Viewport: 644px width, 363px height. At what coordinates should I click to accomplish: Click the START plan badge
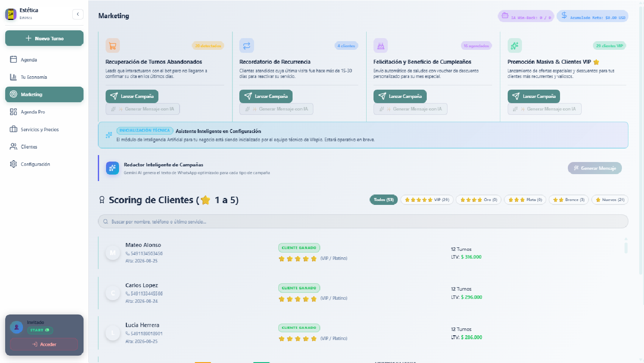[x=40, y=330]
